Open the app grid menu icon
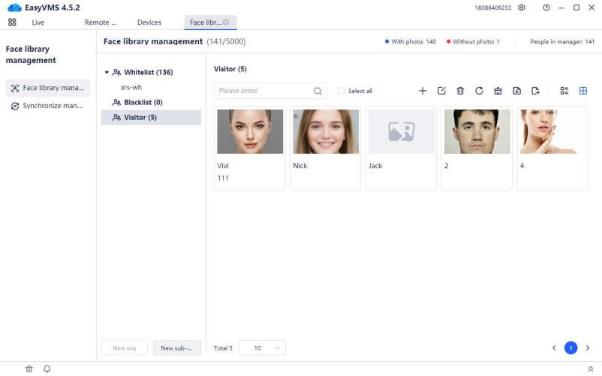The height and width of the screenshot is (376, 602). click(x=12, y=22)
